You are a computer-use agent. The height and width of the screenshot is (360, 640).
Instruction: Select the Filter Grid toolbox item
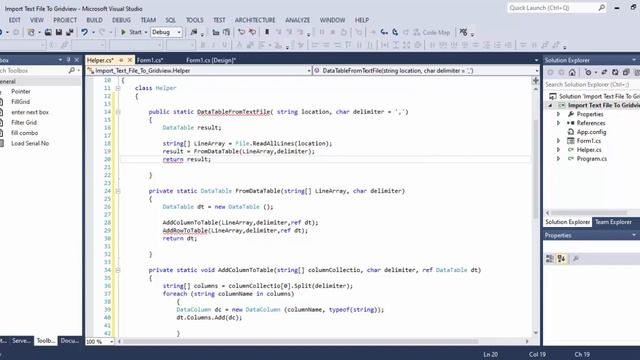pos(24,122)
